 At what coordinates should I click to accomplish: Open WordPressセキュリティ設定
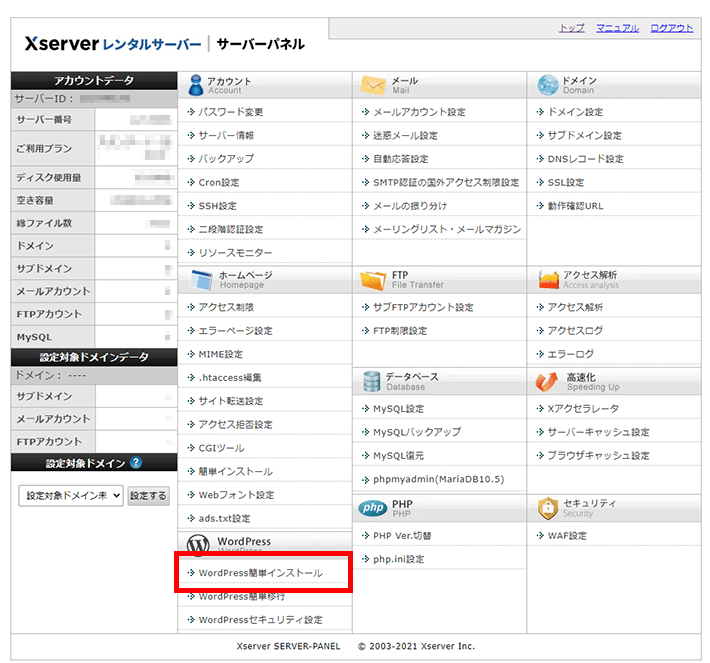tap(260, 620)
